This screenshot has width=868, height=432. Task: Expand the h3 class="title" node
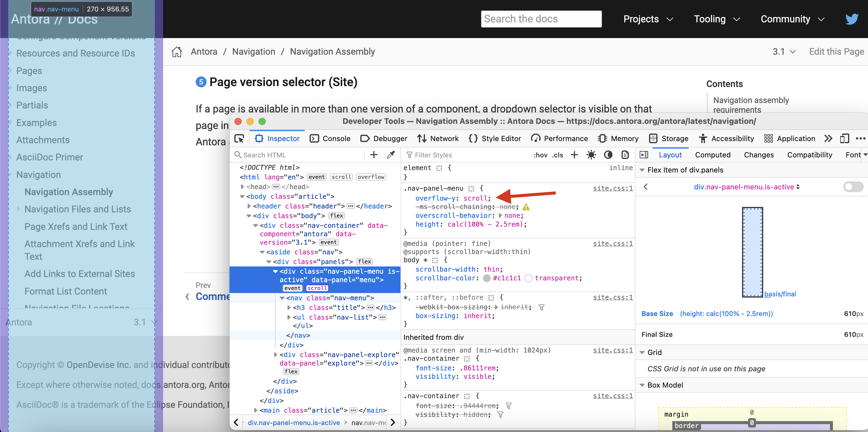tap(289, 308)
